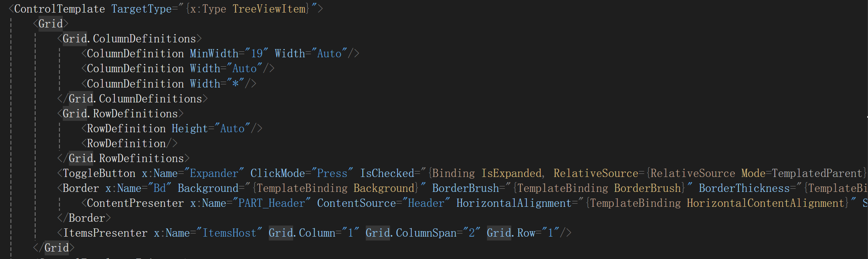The image size is (868, 259).
Task: Click the ControlTemplate opening tag name
Action: (x=60, y=9)
